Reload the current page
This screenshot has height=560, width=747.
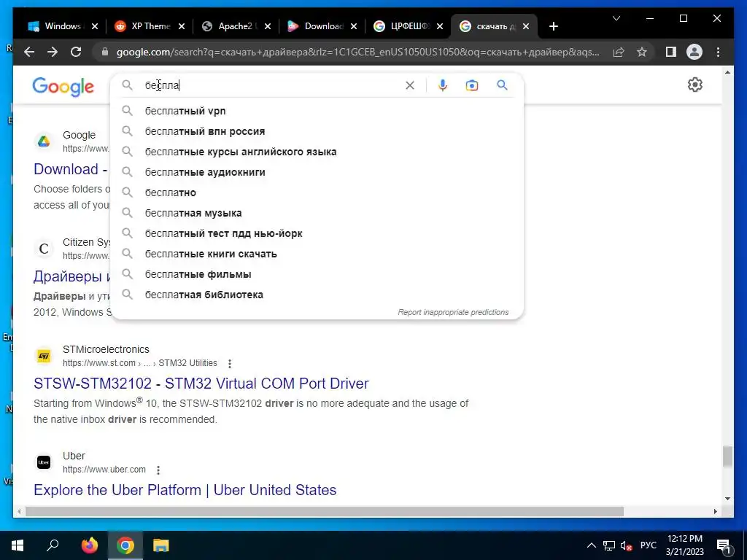tap(76, 52)
